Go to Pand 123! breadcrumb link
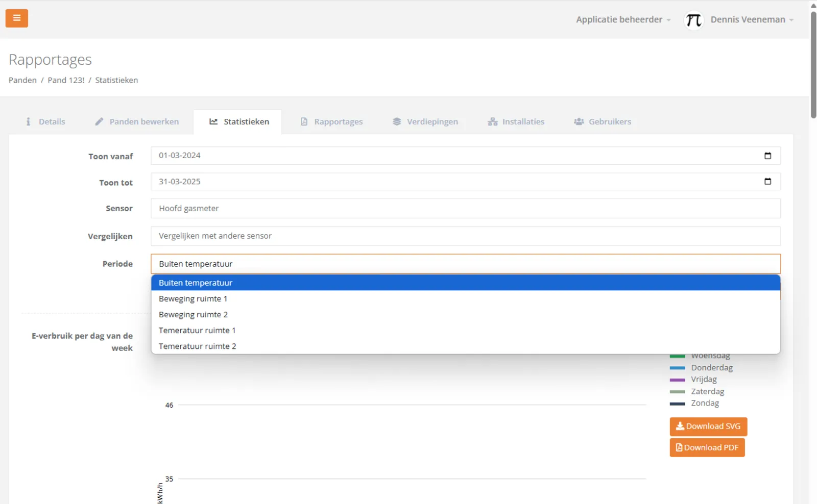 point(66,80)
